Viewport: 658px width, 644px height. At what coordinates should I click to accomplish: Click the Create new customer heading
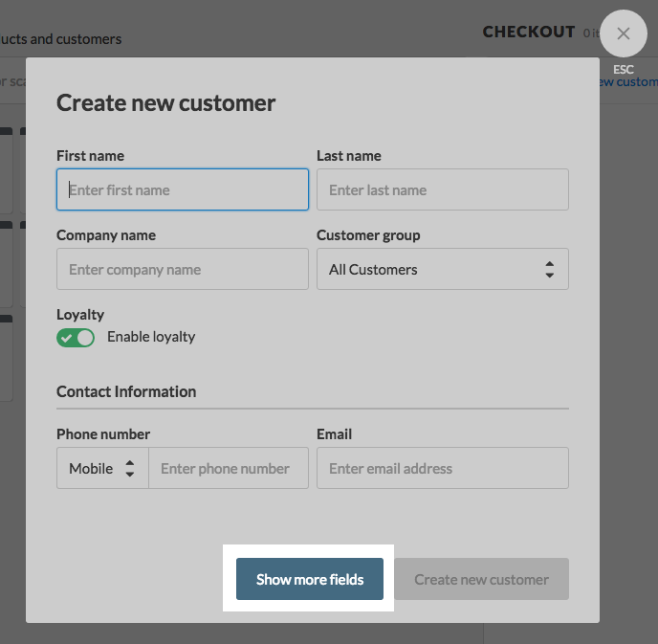165,102
